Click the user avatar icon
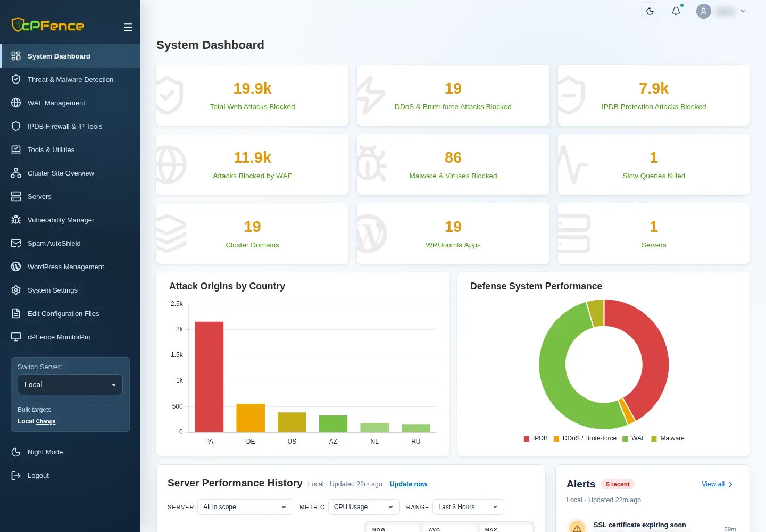The width and height of the screenshot is (766, 532). [703, 11]
